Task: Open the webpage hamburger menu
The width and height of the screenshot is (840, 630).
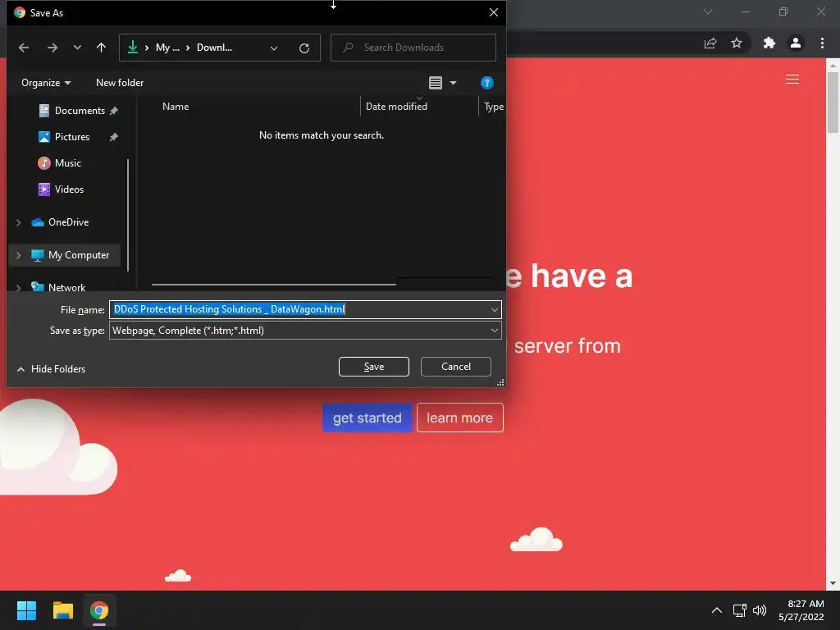Action: tap(792, 80)
